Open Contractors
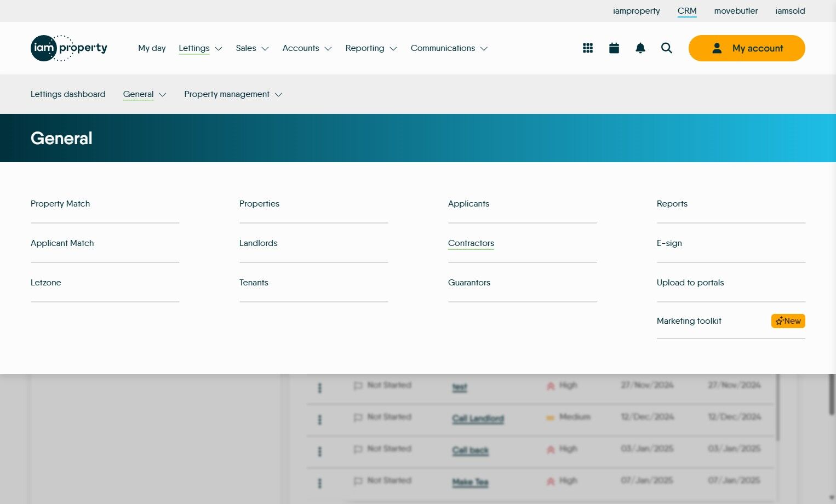 471,243
